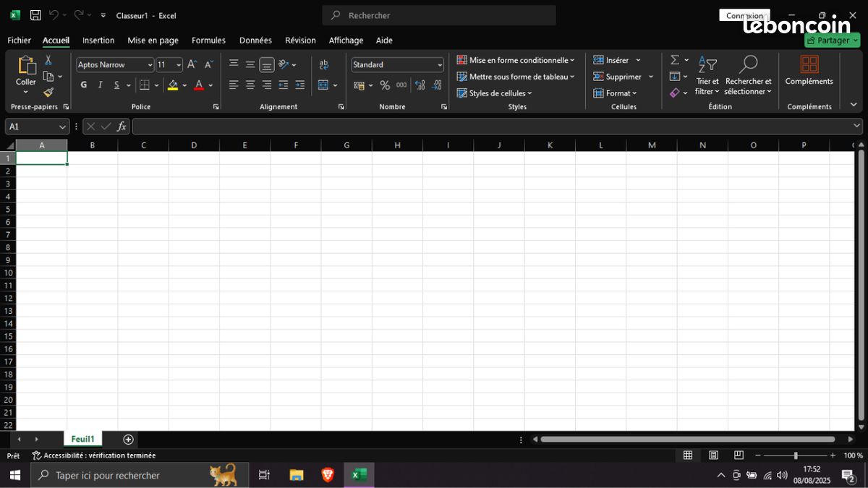Remove a decimal place
The height and width of the screenshot is (488, 868).
(x=437, y=85)
